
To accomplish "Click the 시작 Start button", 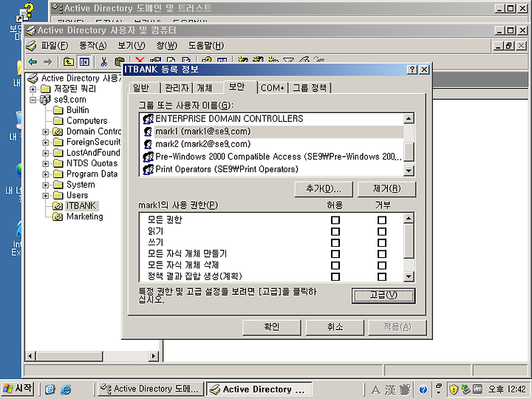I will (x=18, y=389).
